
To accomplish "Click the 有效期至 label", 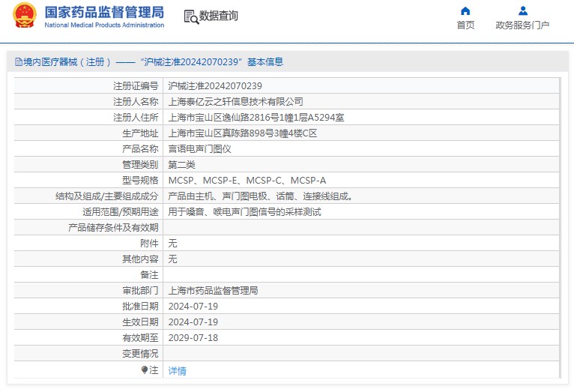I will [140, 337].
